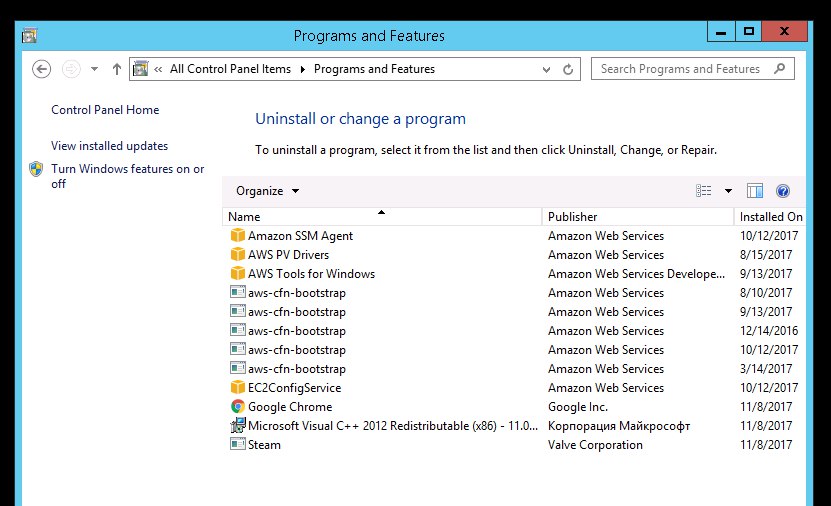Refresh the Programs and Features list
This screenshot has height=506, width=831.
(x=568, y=69)
